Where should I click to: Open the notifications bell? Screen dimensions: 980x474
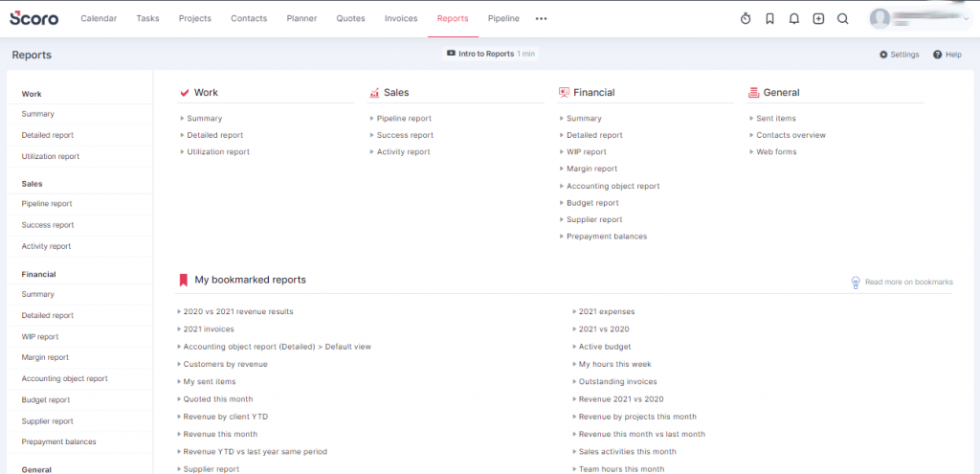[793, 19]
